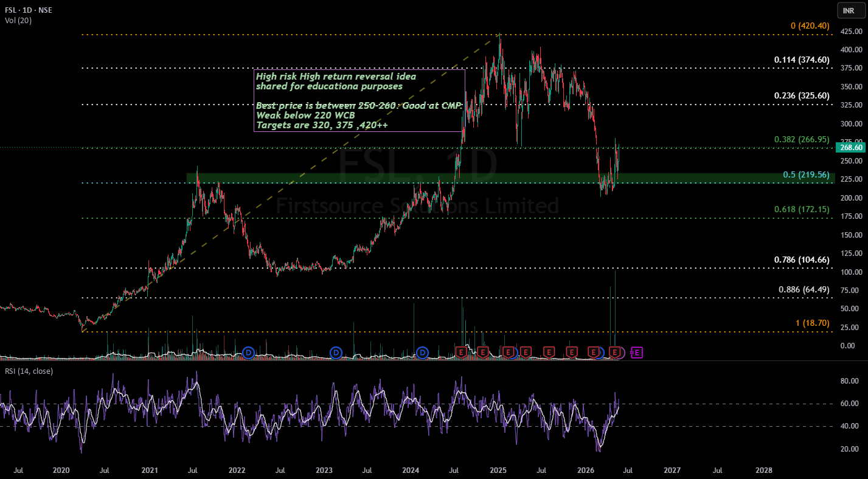Click the sixth red E marker from left
The height and width of the screenshot is (479, 868).
571,352
